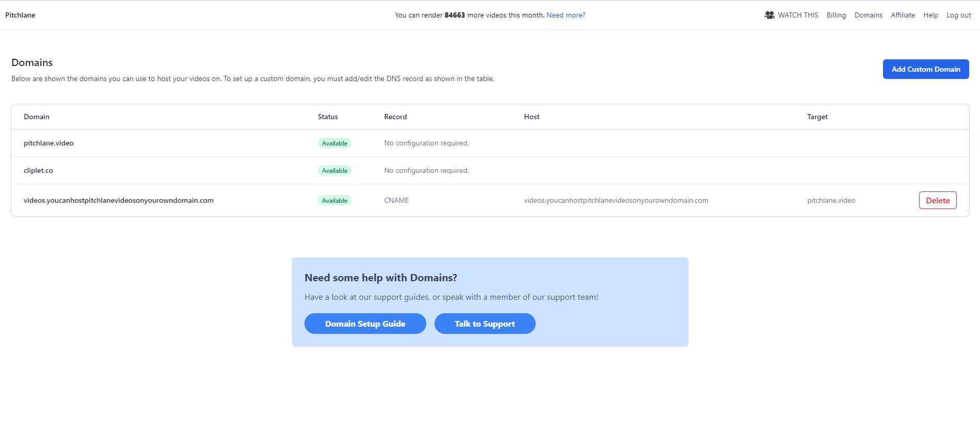980x435 pixels.
Task: Click the Host column header
Action: tap(532, 117)
